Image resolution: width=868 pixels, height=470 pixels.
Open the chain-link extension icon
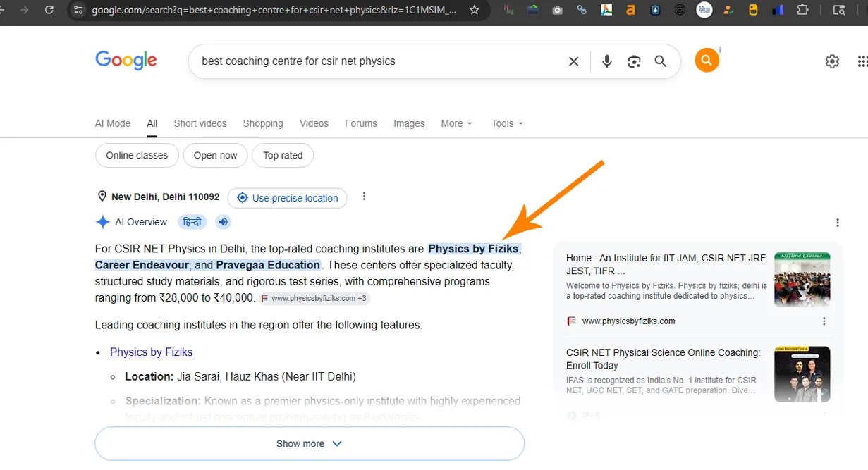point(582,10)
